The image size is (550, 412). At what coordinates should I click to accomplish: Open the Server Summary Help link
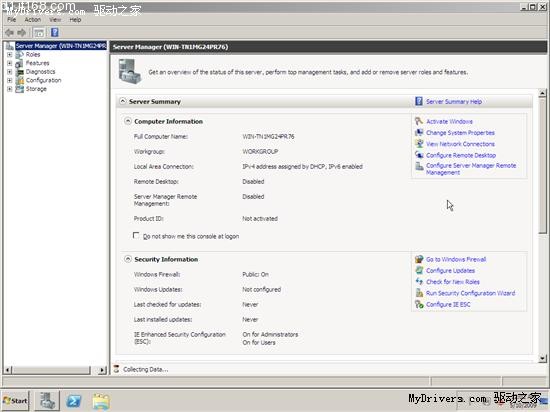pyautogui.click(x=454, y=102)
